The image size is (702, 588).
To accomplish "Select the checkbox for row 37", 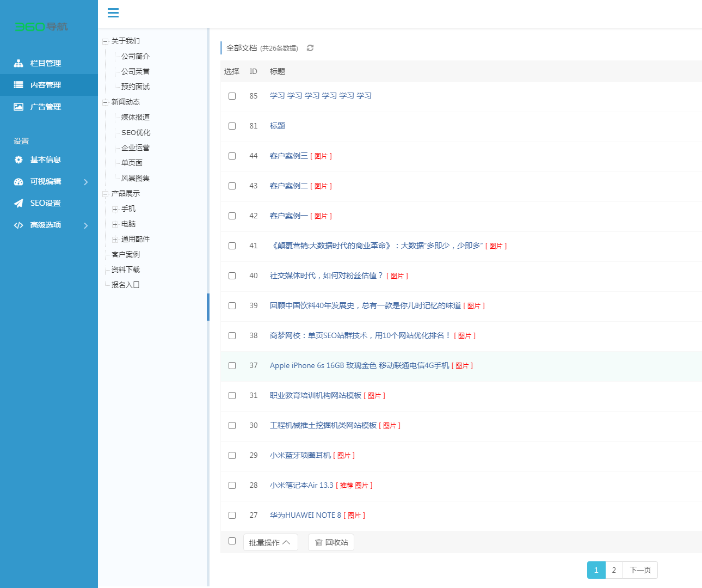I will tap(232, 365).
